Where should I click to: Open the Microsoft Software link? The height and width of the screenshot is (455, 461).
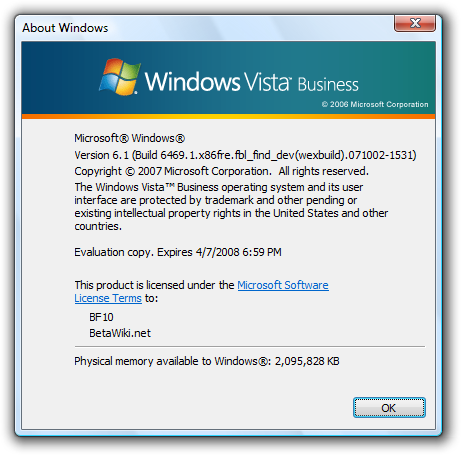283,285
